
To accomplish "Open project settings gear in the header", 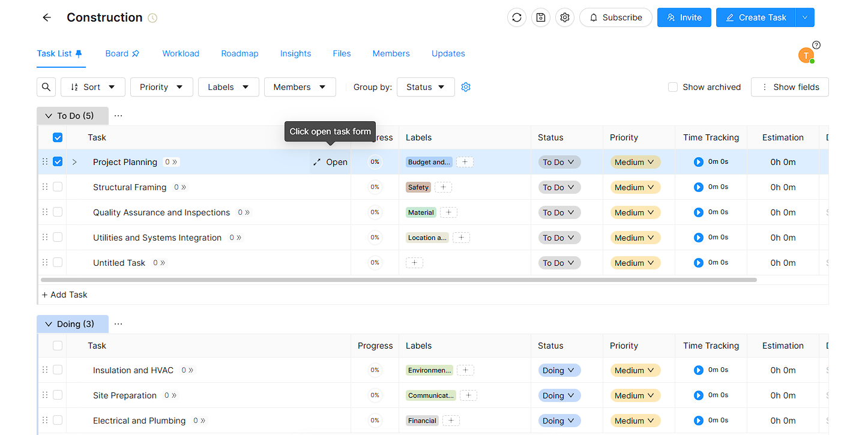I will (x=564, y=18).
